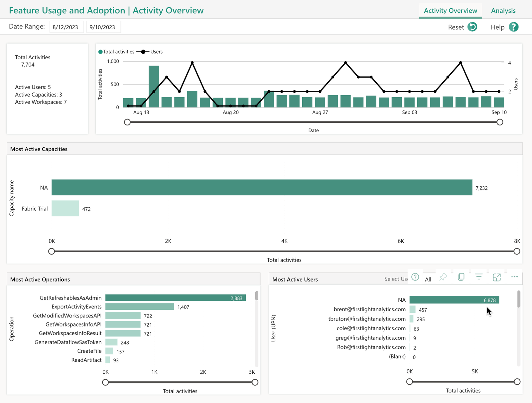Pin the Most Active Users visual
Viewport: 532px width, 403px height.
[443, 277]
